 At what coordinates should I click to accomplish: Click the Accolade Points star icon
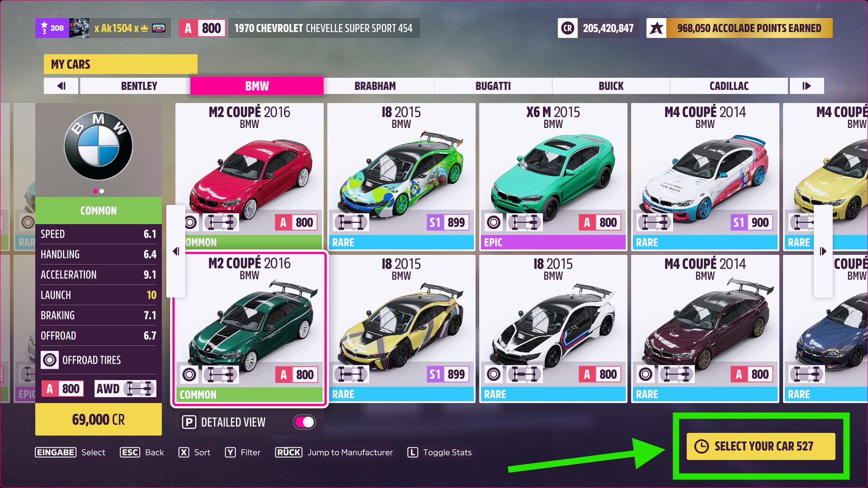click(656, 28)
